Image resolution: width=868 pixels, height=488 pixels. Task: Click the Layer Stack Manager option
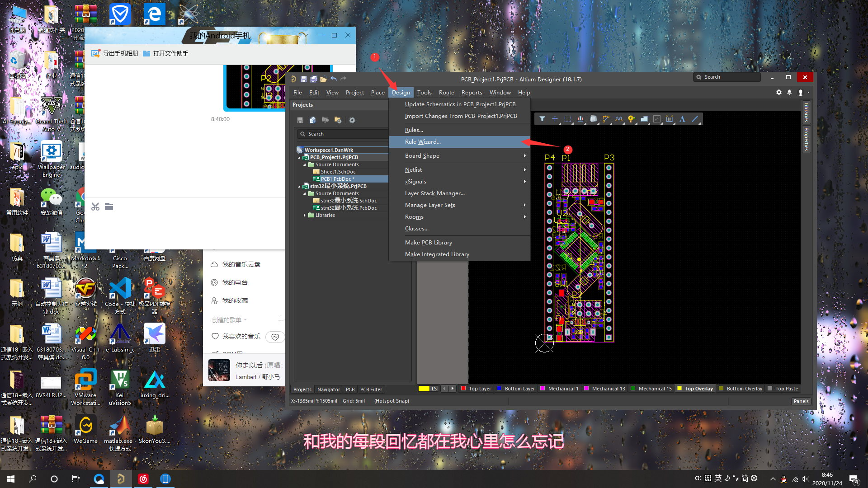[x=434, y=193]
